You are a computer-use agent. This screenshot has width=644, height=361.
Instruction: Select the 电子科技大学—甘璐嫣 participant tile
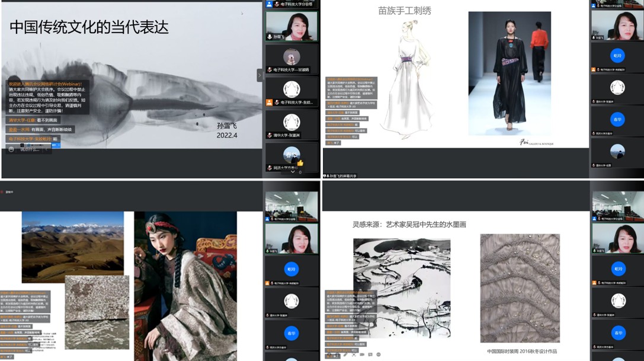[x=291, y=59]
